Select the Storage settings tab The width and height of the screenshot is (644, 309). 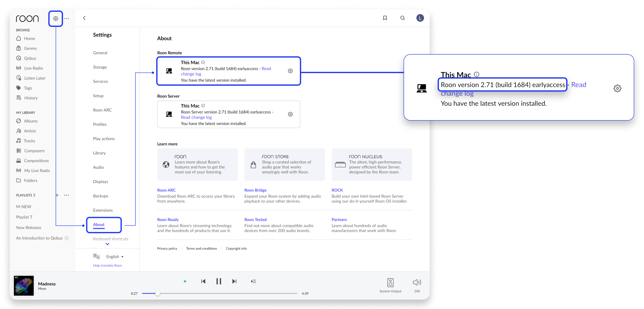(100, 67)
